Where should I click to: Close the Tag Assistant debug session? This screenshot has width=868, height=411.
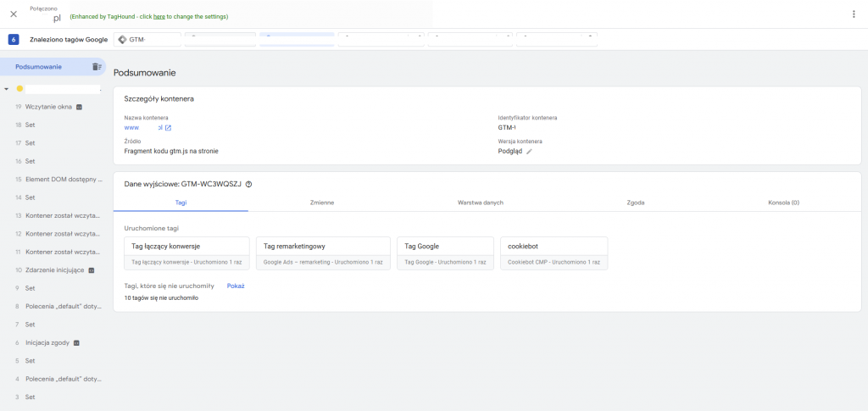[14, 14]
